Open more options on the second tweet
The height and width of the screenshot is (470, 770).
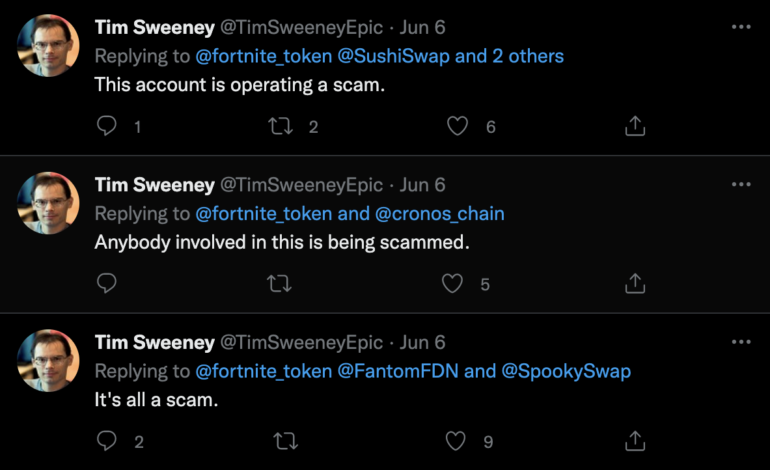[740, 185]
